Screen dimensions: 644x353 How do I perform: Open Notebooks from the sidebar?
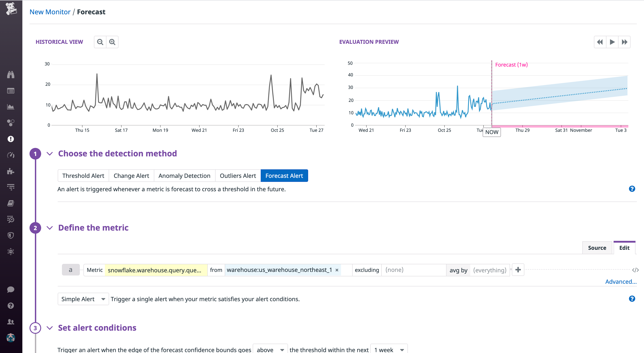11,203
